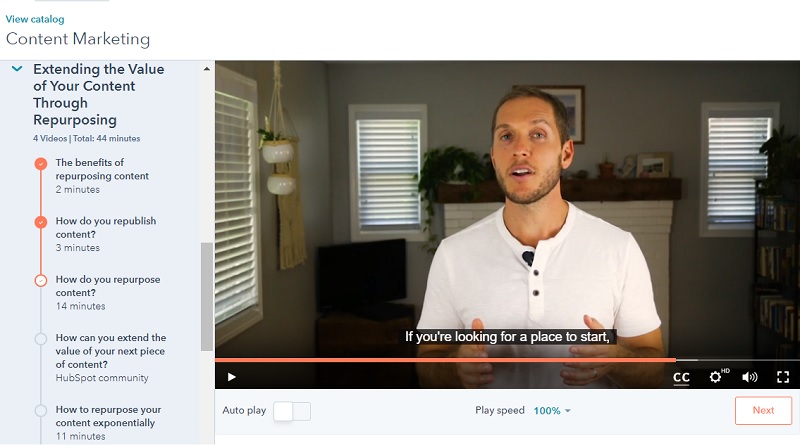
Task: Click checkmark circle for republish content lesson
Action: coord(41,222)
